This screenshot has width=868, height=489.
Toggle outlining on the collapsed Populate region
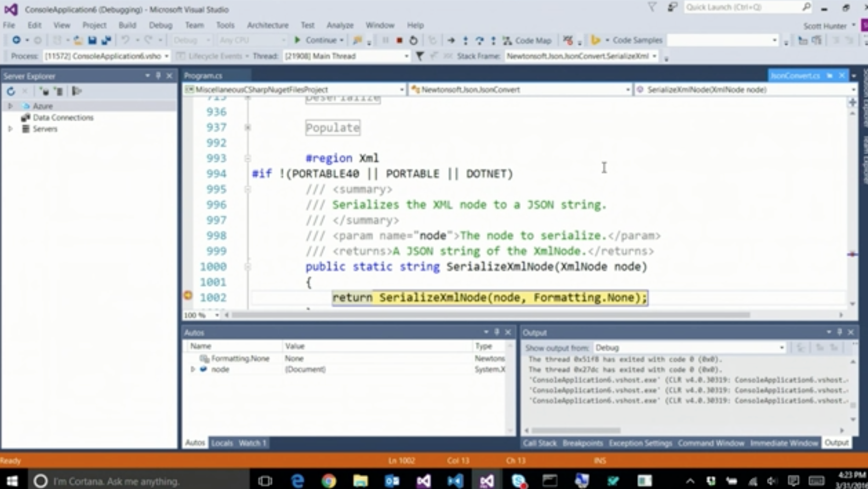[248, 127]
